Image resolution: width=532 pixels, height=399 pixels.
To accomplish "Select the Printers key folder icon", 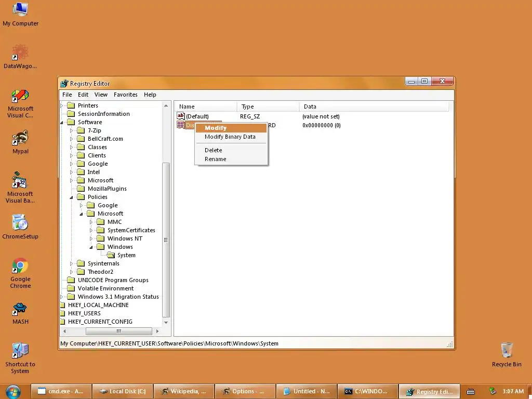I will click(x=71, y=105).
